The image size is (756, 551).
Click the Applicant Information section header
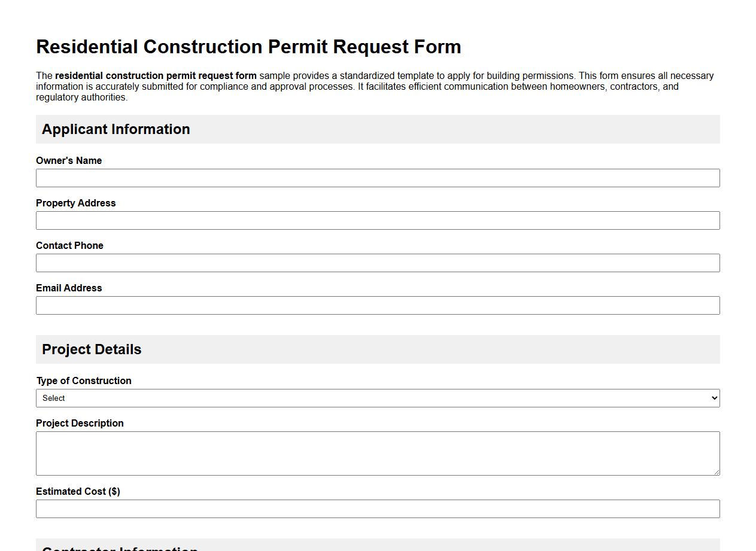click(x=116, y=129)
